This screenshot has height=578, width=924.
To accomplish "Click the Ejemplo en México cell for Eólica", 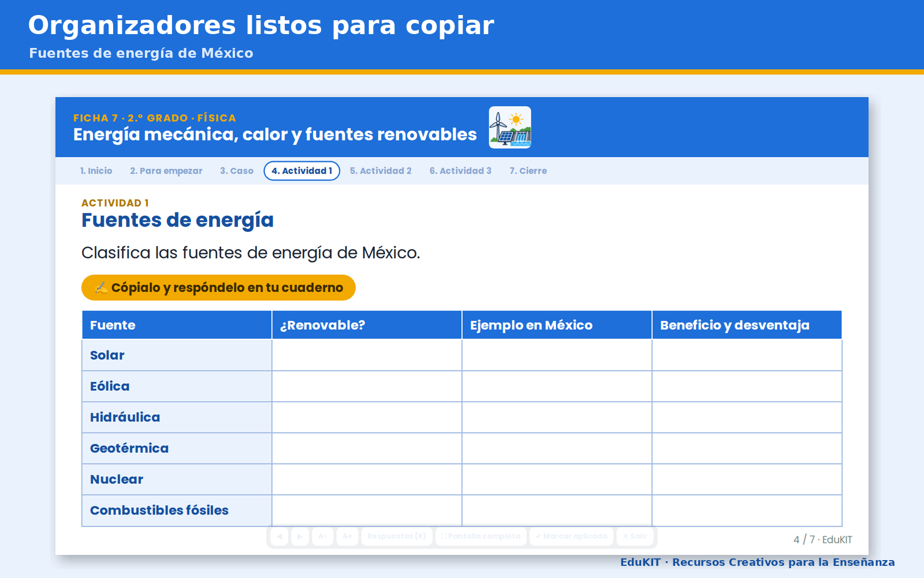I will [557, 387].
